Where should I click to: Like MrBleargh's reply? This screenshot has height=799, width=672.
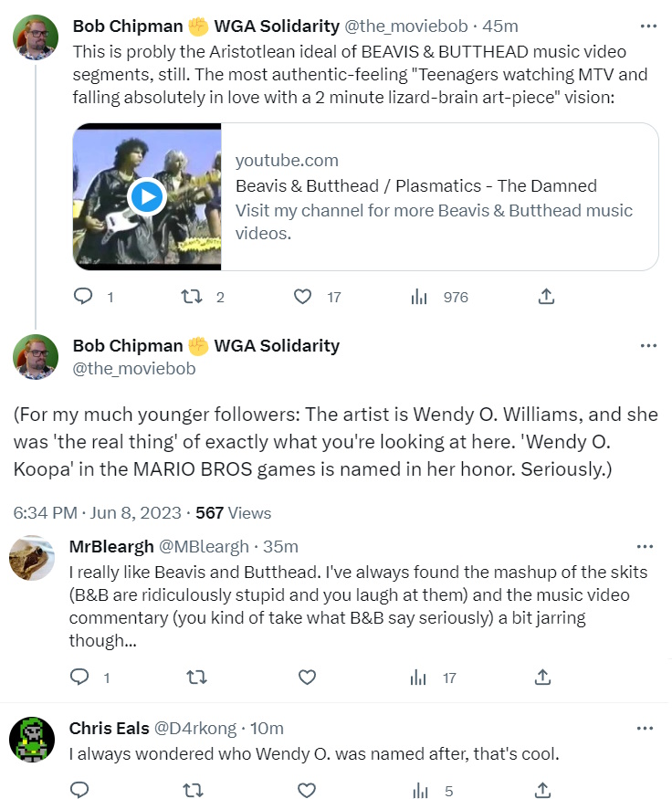pos(307,678)
